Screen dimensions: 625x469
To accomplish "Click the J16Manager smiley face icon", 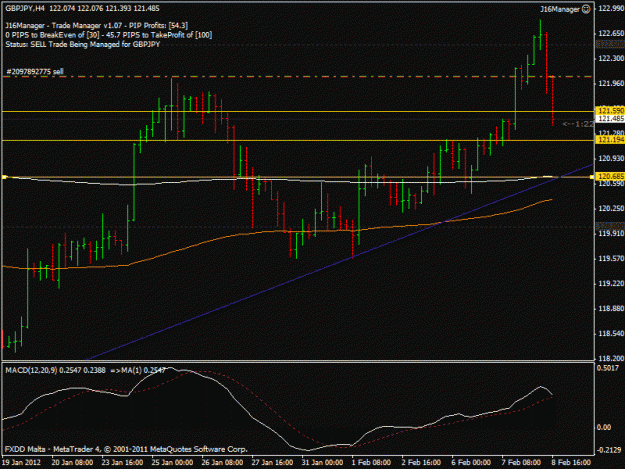I will [x=586, y=9].
